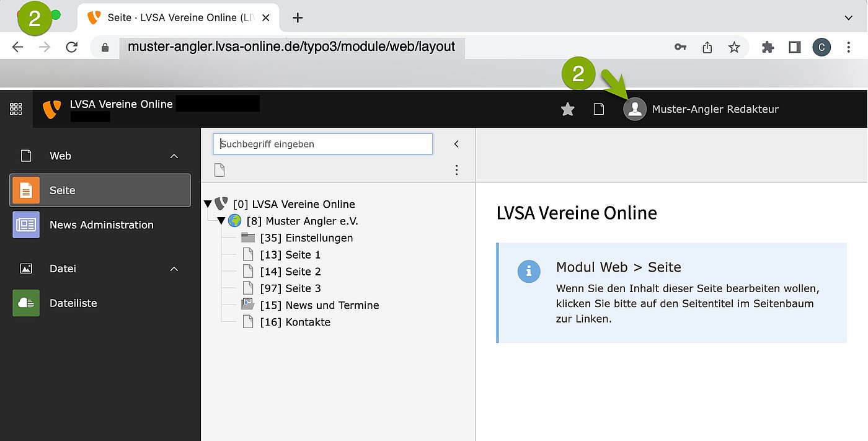Click the new page icon above tree

click(219, 170)
